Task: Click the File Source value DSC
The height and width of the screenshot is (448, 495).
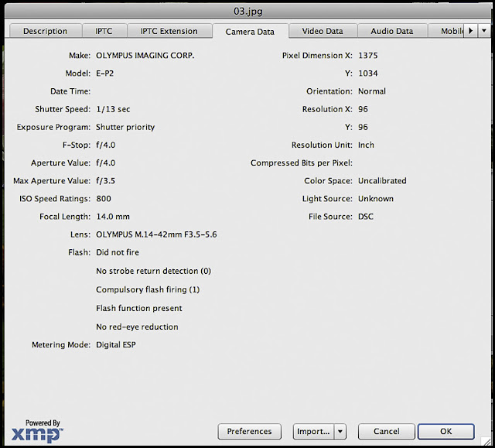Action: click(x=366, y=217)
